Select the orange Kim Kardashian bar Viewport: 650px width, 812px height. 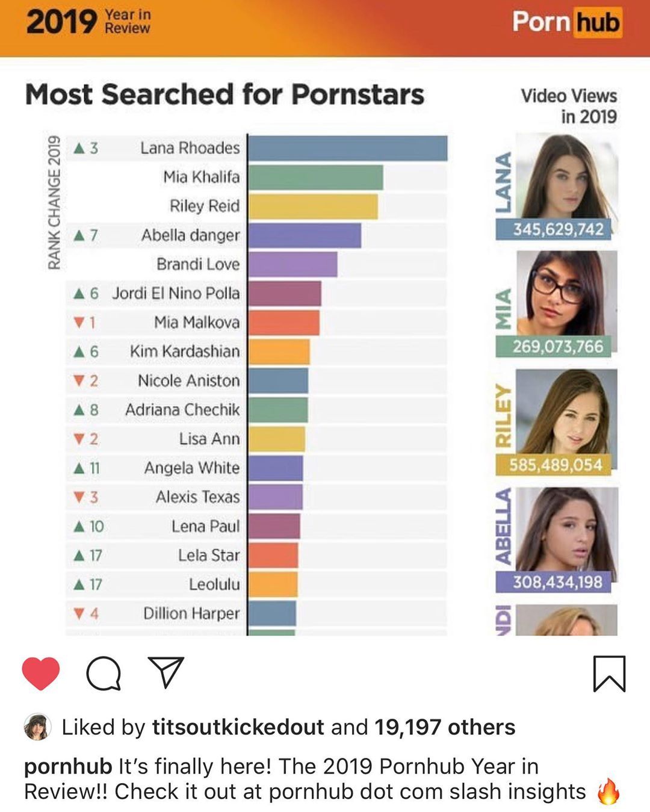point(279,352)
